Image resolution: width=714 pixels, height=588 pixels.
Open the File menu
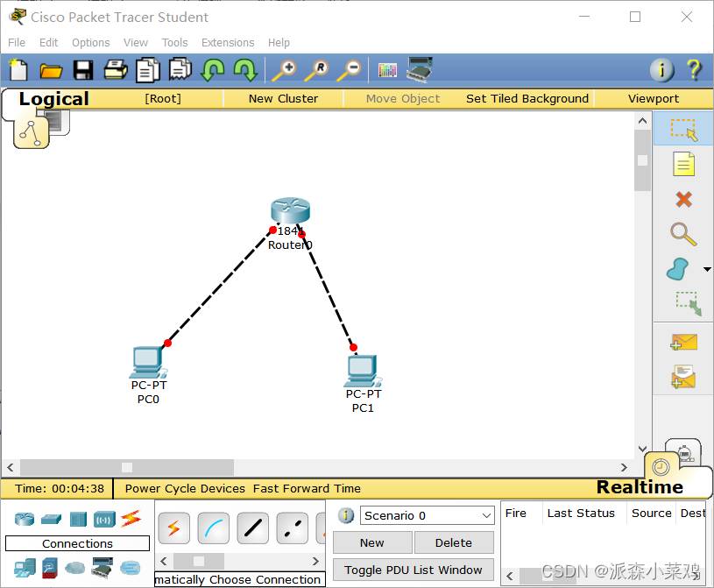coord(17,42)
